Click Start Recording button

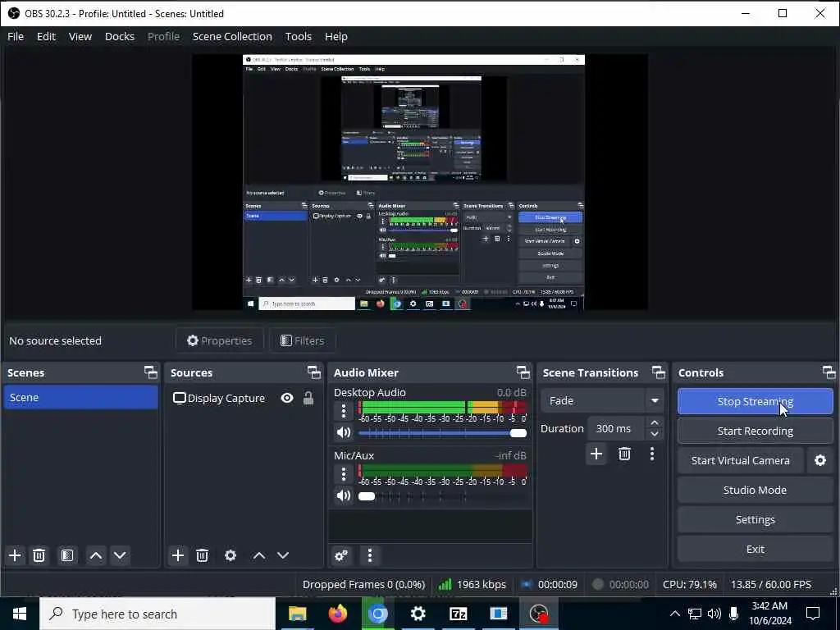pyautogui.click(x=755, y=431)
